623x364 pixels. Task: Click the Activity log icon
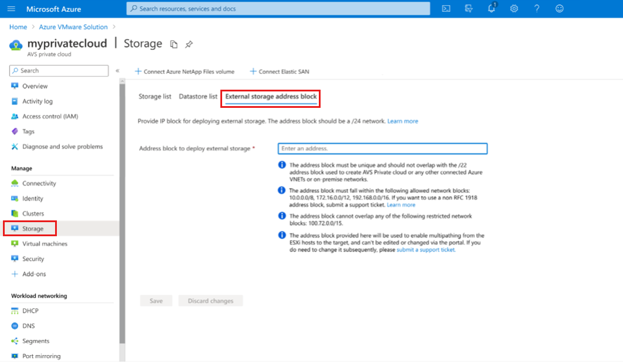[x=15, y=101]
